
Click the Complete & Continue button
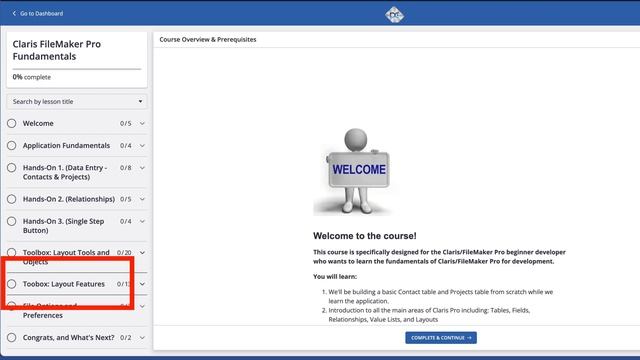(x=441, y=338)
